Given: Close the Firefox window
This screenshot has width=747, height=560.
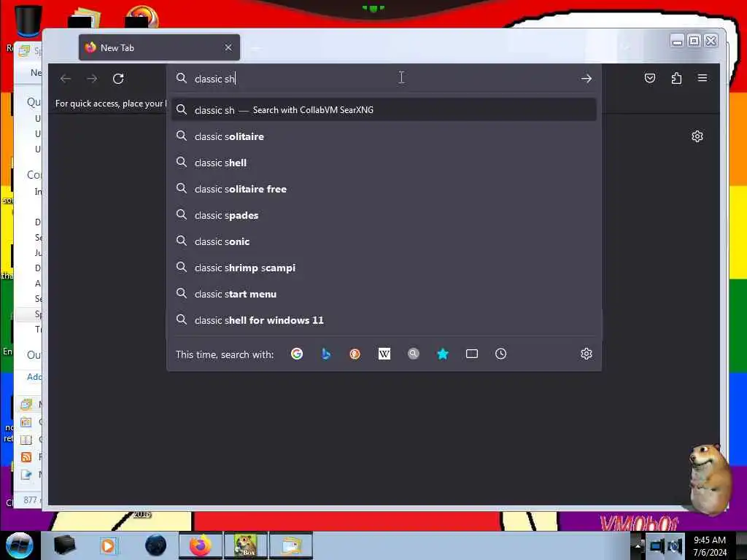Looking at the screenshot, I should point(711,42).
